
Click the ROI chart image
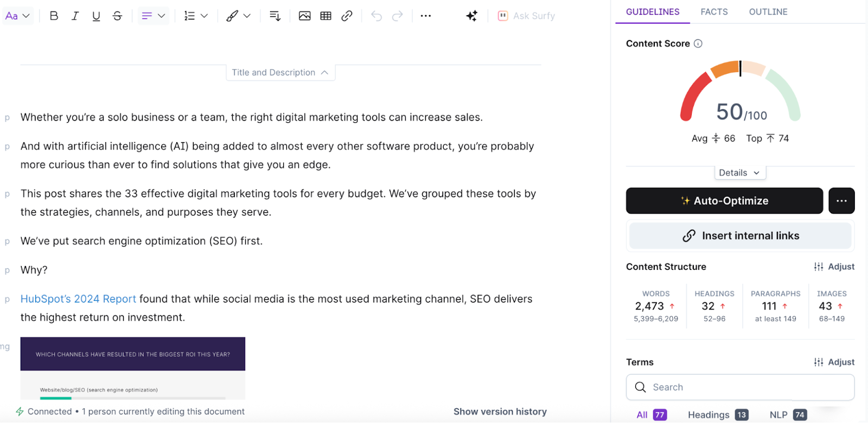click(x=133, y=368)
